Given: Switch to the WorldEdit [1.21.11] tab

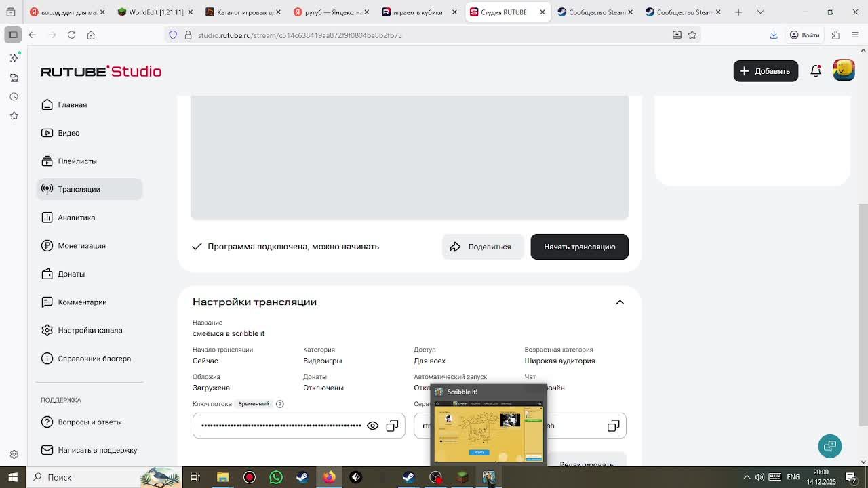Looking at the screenshot, I should pos(155,12).
